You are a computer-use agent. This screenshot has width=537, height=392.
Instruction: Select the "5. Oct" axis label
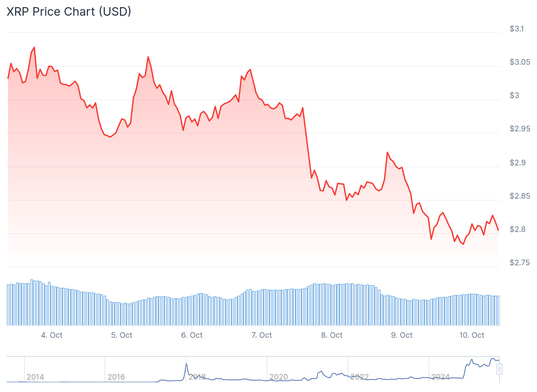tap(122, 335)
